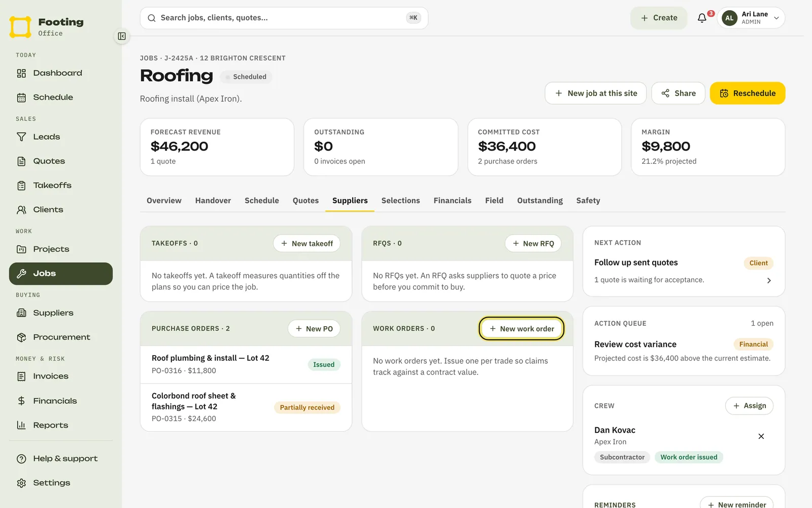Switch to Handover tab
This screenshot has width=812, height=508.
213,201
